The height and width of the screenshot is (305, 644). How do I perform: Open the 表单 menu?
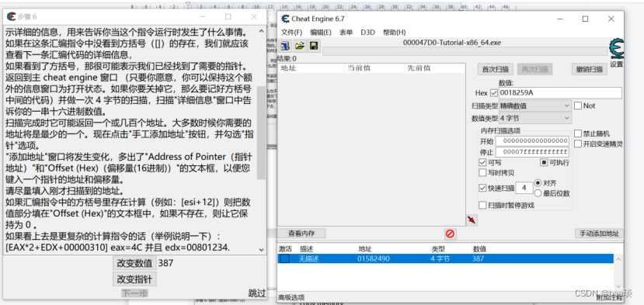(x=346, y=33)
